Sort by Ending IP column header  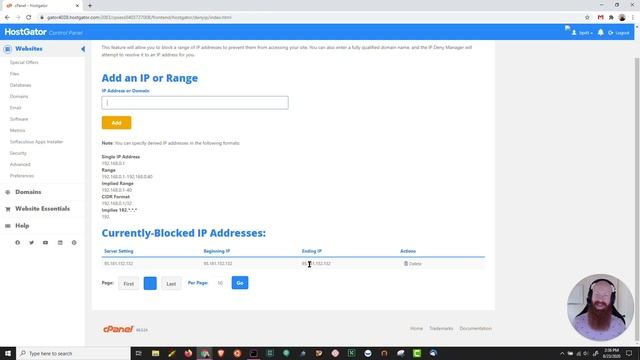point(312,251)
